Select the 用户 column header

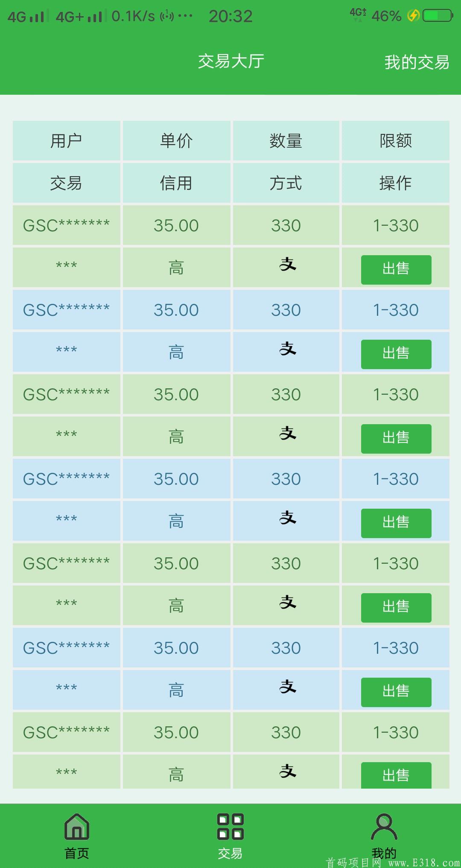pyautogui.click(x=66, y=141)
